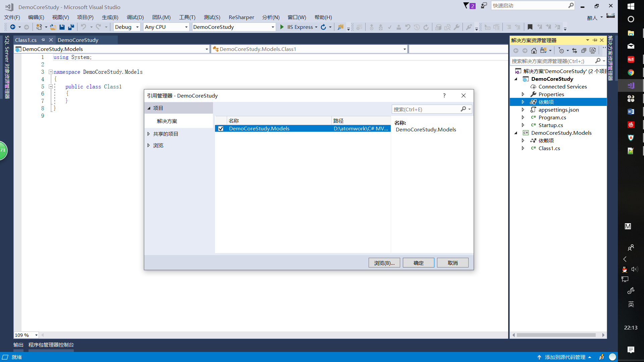Expand the 共享的项目 tree node
This screenshot has height=362, width=644.
tap(149, 134)
